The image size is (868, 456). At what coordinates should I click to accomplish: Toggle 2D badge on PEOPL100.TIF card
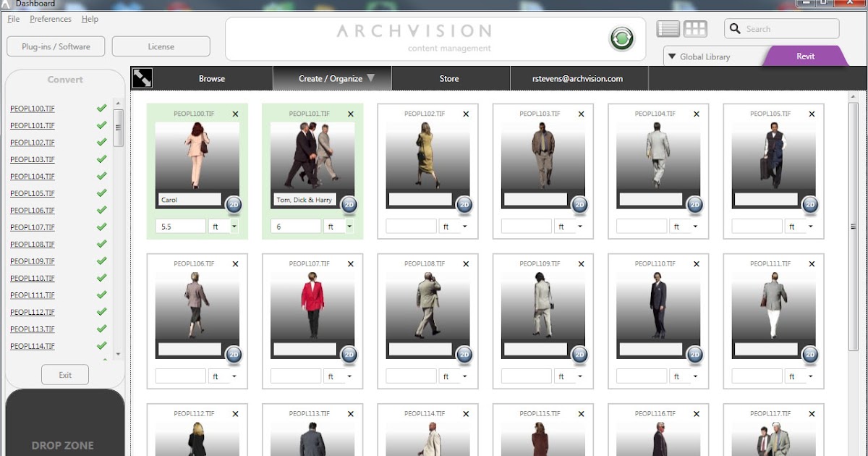click(x=234, y=205)
